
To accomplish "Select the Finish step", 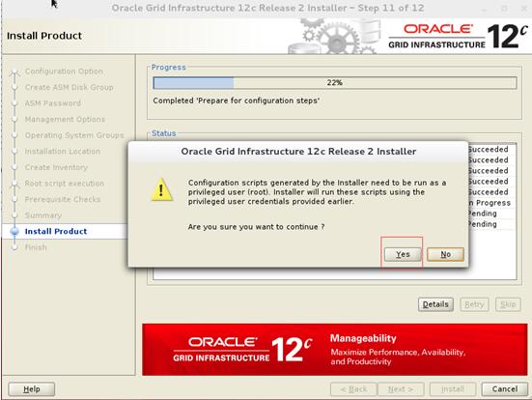I will point(36,247).
